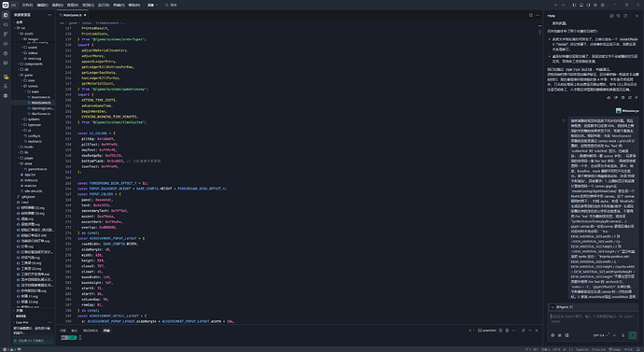The image size is (644, 352).
Task: Open the database icon at the bottom of the activity bar
Action: [x=6, y=95]
